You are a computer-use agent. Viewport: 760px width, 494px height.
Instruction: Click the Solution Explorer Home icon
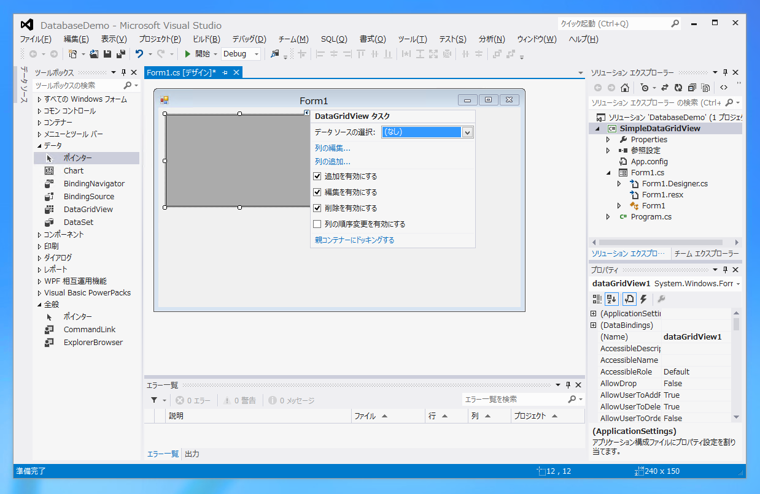[x=625, y=88]
